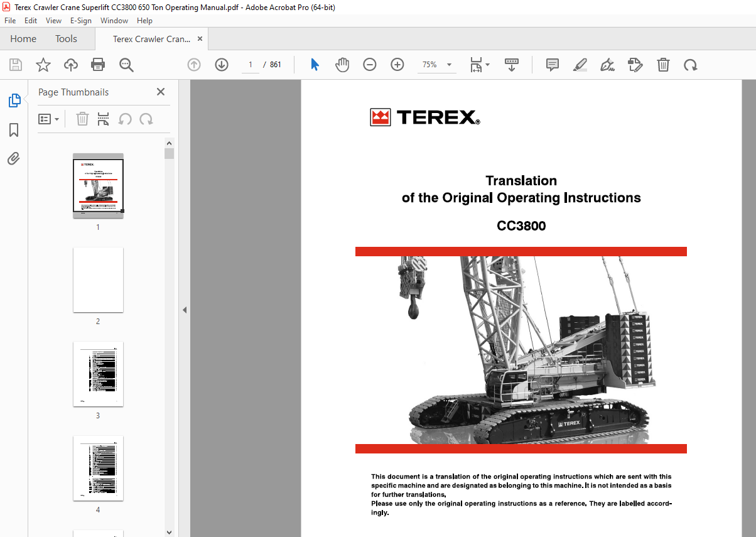
Task: Zoom in with plus icon
Action: (397, 65)
